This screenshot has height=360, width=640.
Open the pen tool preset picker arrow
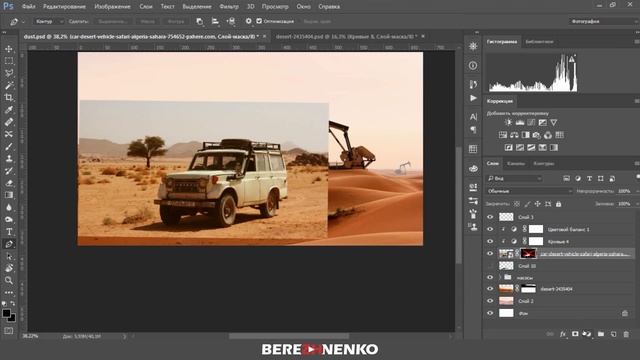click(x=24, y=21)
